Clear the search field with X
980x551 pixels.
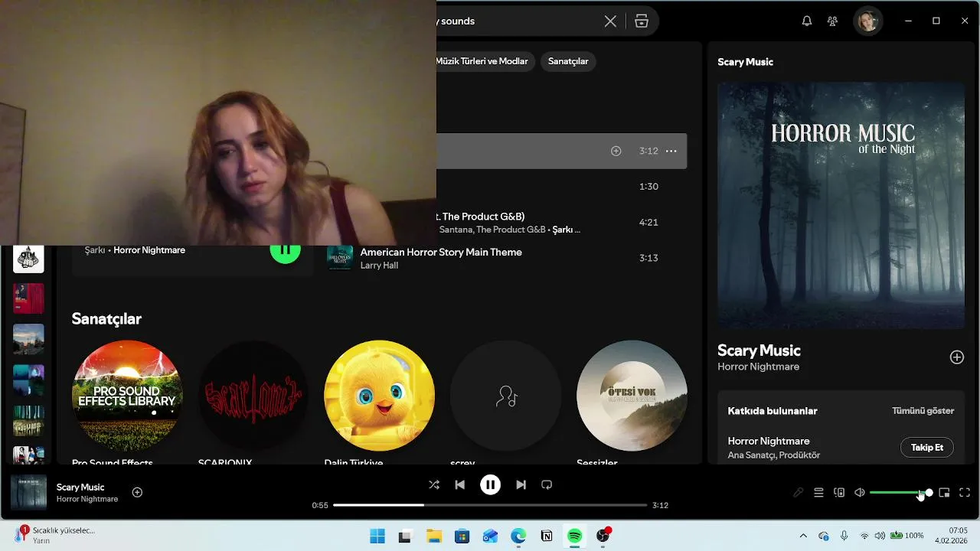point(610,21)
